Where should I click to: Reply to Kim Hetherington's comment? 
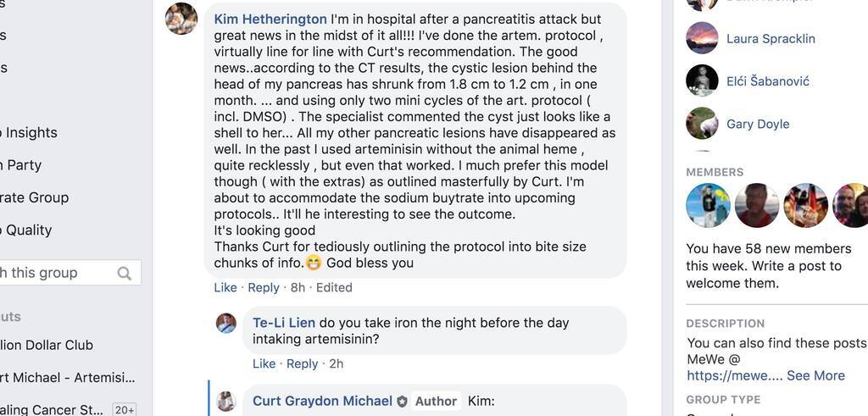[x=264, y=287]
